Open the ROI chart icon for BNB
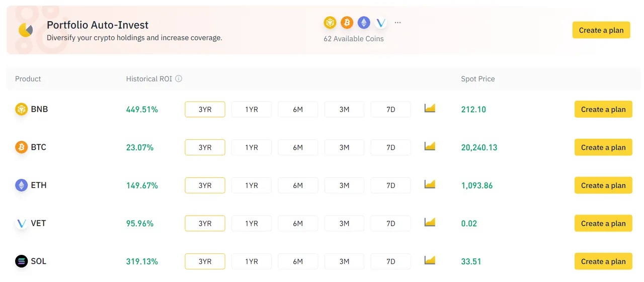This screenshot has width=644, height=282. point(430,108)
